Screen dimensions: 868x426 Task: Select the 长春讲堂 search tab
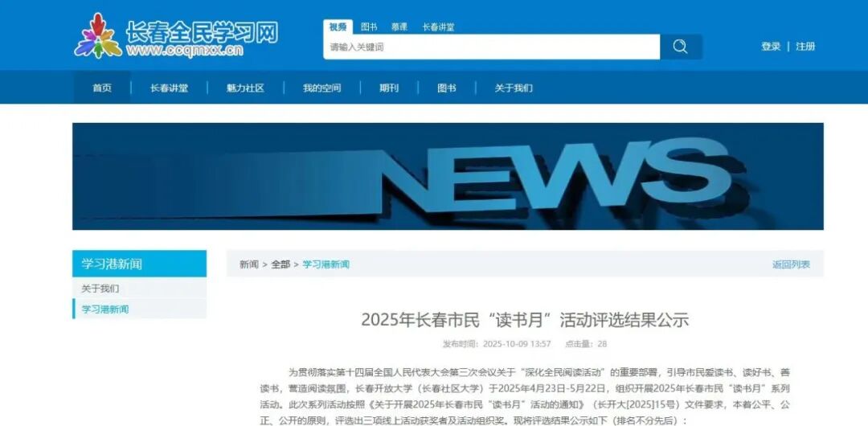(x=439, y=27)
